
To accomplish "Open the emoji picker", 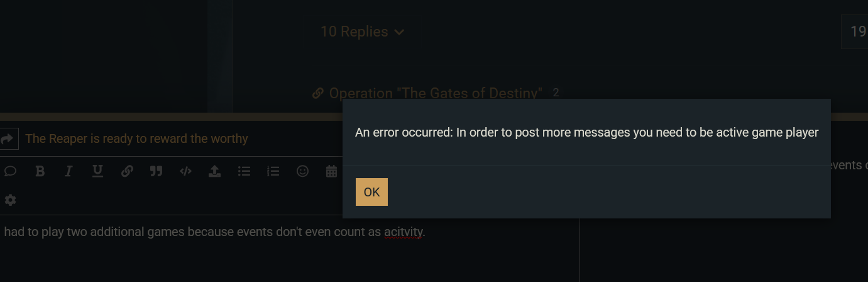I will coord(302,171).
